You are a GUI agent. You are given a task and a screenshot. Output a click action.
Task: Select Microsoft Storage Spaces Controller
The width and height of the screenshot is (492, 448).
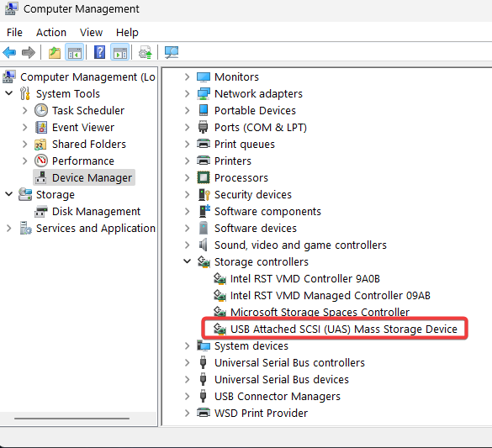320,312
